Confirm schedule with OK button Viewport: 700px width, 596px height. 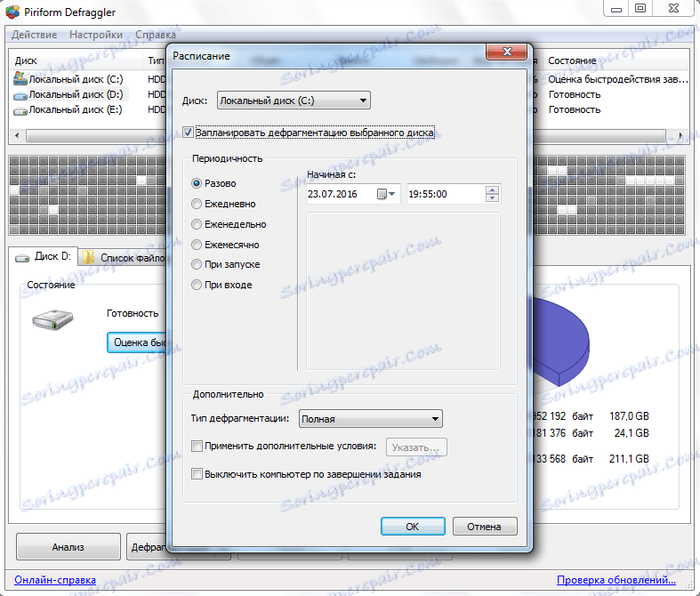[413, 527]
